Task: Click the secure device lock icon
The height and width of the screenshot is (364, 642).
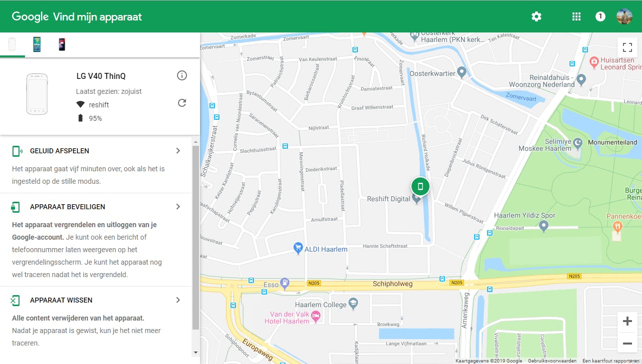Action: coord(16,207)
